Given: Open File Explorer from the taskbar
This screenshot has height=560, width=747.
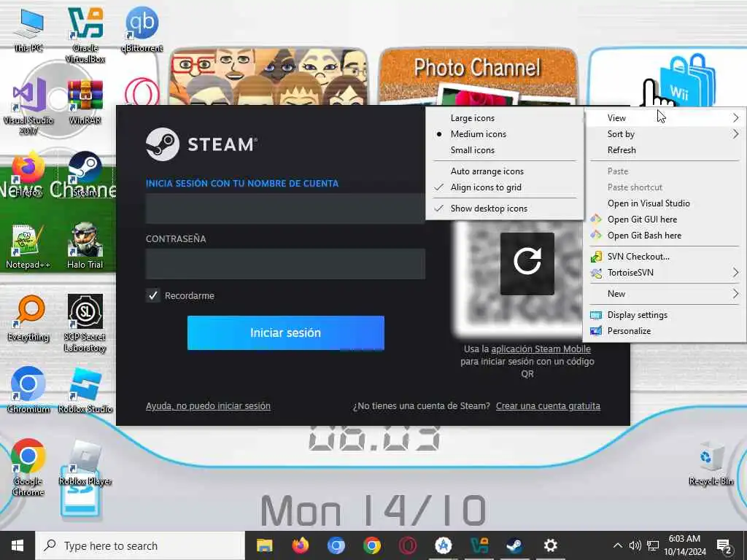Looking at the screenshot, I should (264, 545).
